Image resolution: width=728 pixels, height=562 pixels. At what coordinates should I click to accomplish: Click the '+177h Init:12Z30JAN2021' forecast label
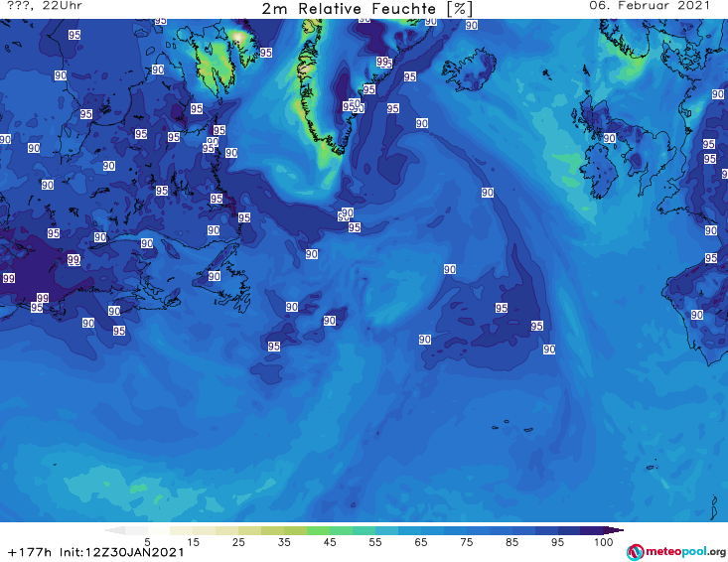(x=96, y=552)
